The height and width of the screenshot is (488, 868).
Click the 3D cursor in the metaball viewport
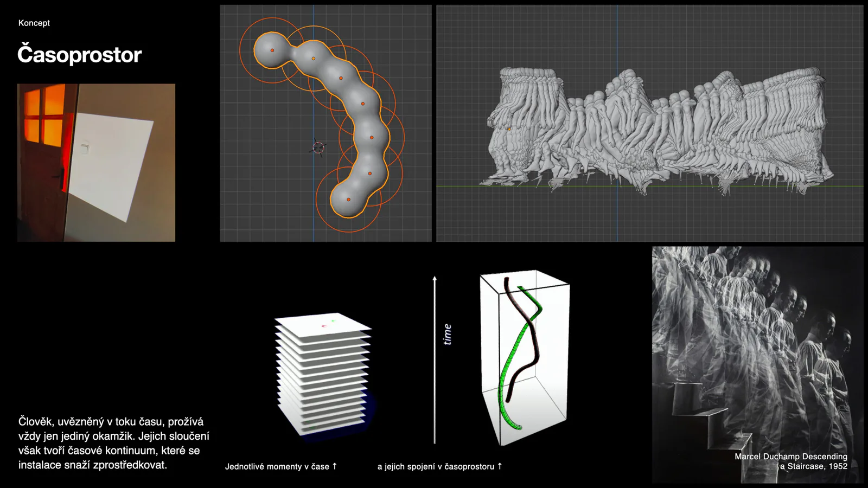318,147
